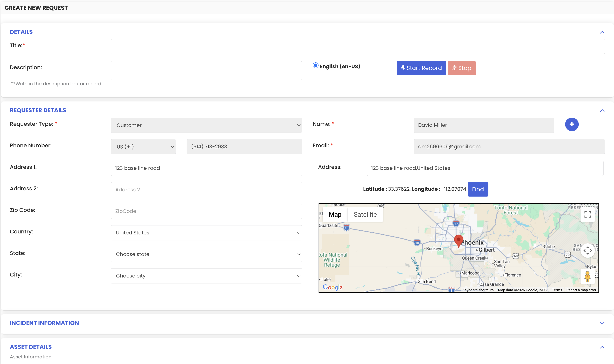Select English (en-US) radio button

(315, 66)
